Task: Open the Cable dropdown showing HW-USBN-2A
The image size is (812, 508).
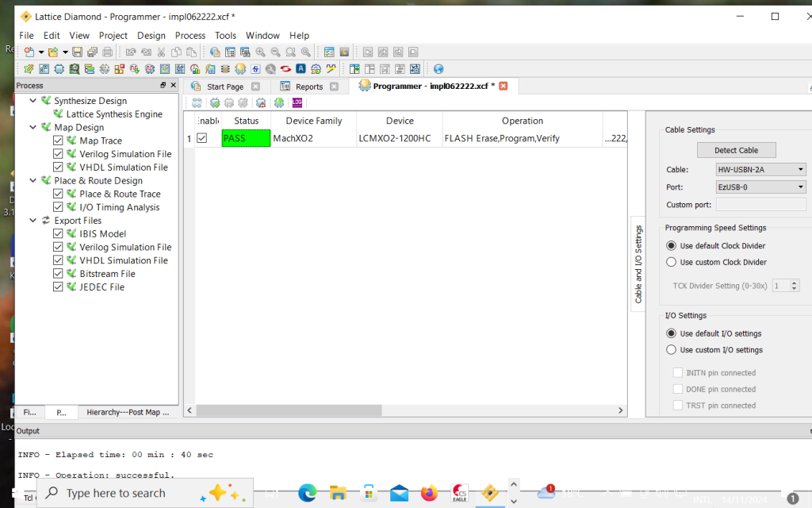Action: [760, 170]
